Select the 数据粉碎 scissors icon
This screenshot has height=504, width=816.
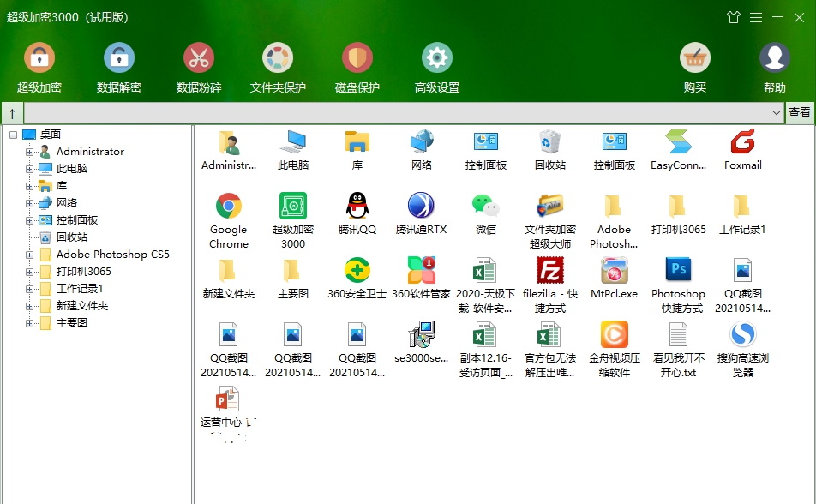click(199, 58)
